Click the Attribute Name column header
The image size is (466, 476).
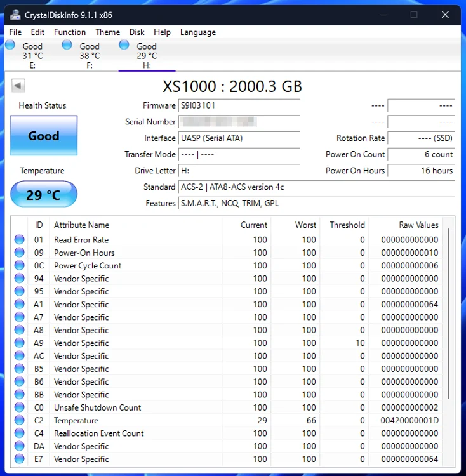[x=136, y=225]
